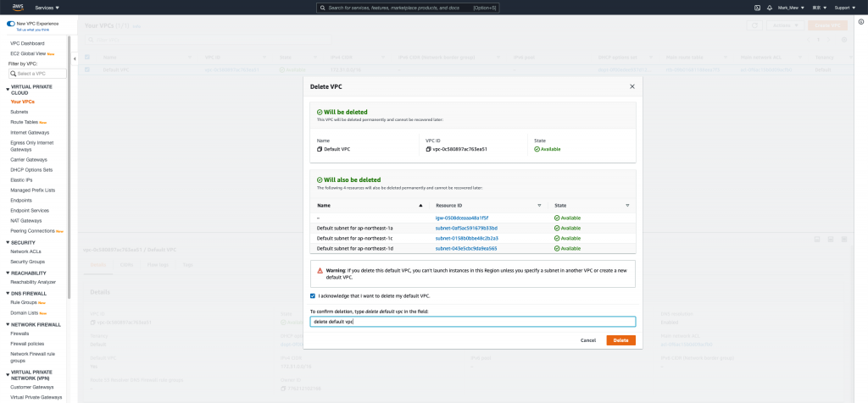Screen dimensions: 868x403
Task: Open Subnets in the sidebar
Action: point(19,112)
